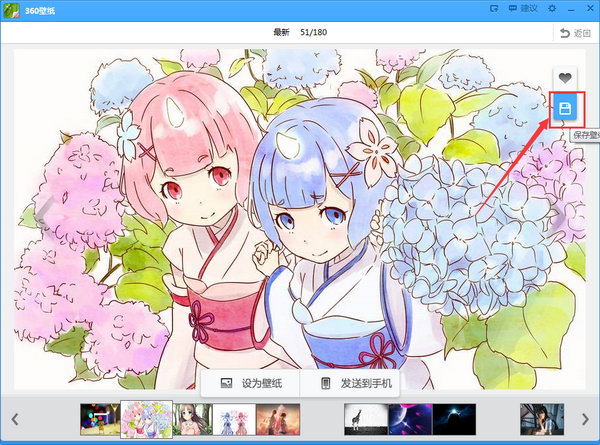Screen dimensions: 600x445
Task: Select the girl by staircase photo thumbnail
Action: tap(542, 419)
